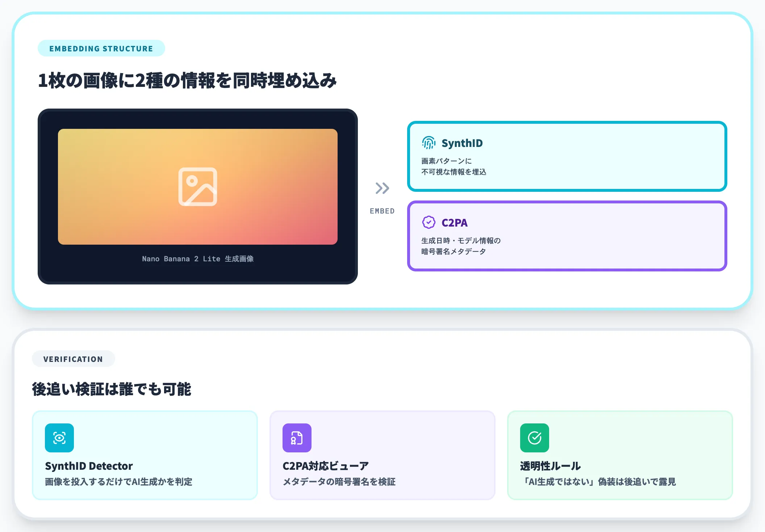765x532 pixels.
Task: Click heading '後追い検証は誰でも可能'
Action: point(112,389)
